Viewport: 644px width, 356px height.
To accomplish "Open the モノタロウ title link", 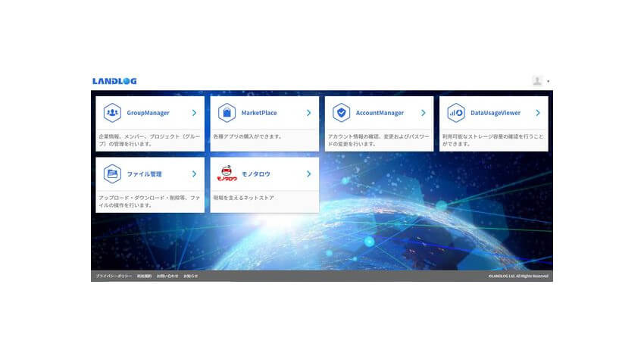I will [x=255, y=174].
